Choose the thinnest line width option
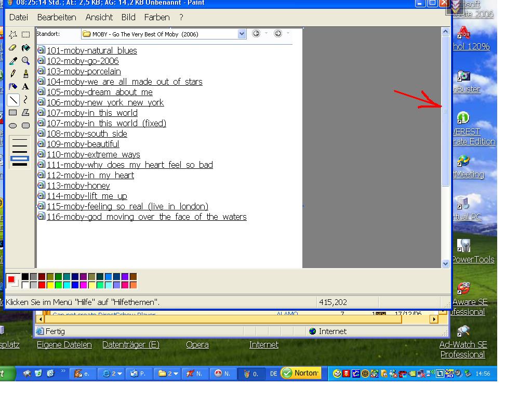The height and width of the screenshot is (399, 532). [x=20, y=140]
